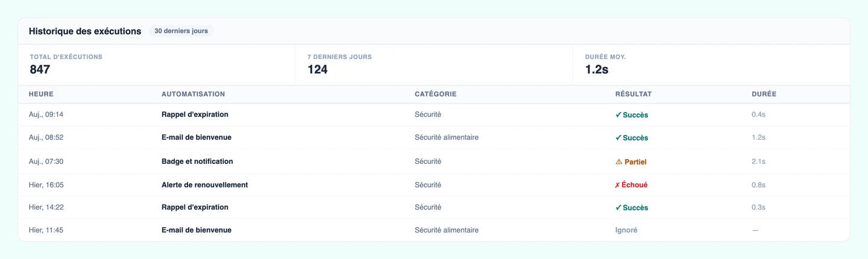Click the 'Partiel' warning result

(x=631, y=162)
